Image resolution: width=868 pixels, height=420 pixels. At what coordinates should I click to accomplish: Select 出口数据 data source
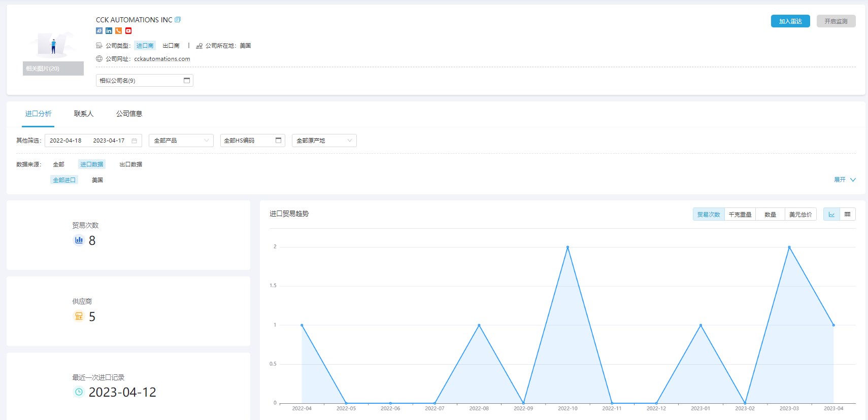point(131,164)
